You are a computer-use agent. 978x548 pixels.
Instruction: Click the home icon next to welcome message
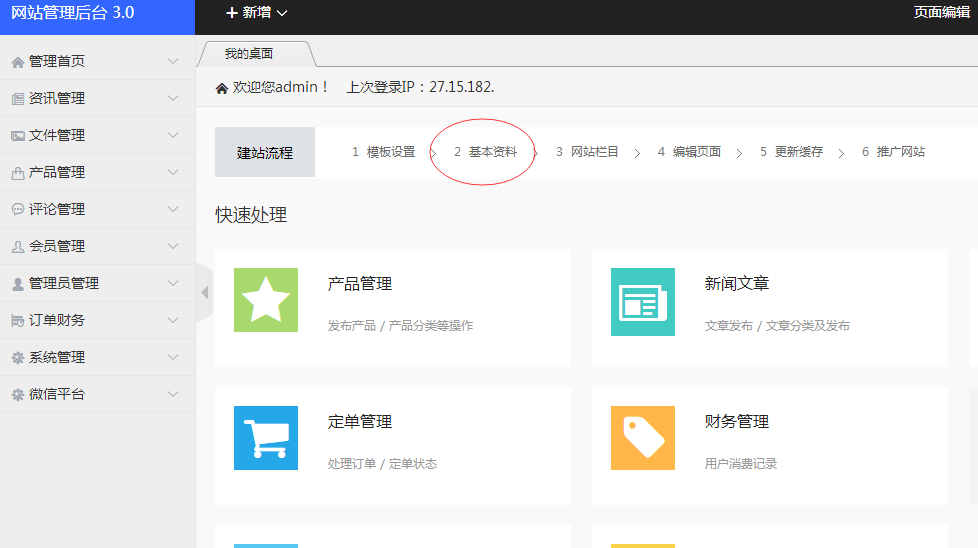221,89
